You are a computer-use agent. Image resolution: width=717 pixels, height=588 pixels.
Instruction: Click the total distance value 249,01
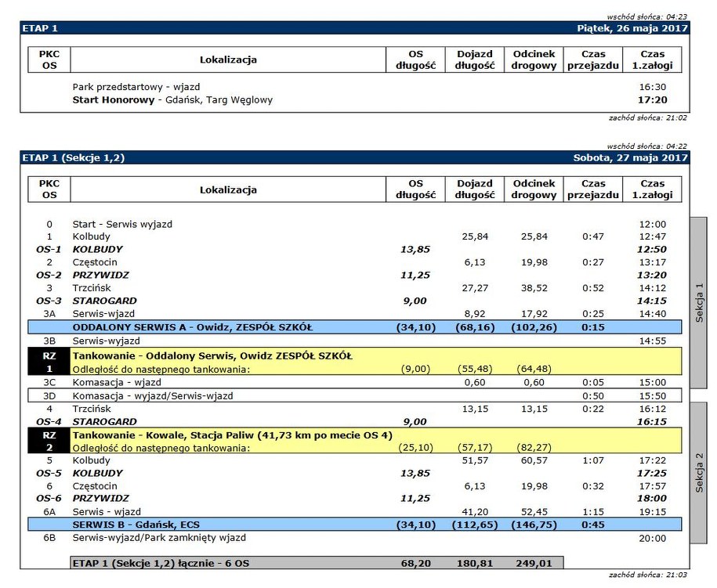534,563
